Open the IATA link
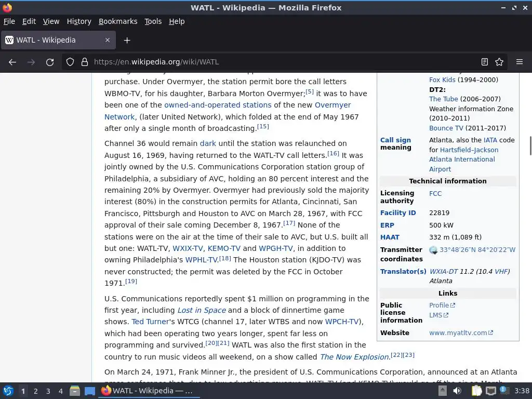 (490, 140)
